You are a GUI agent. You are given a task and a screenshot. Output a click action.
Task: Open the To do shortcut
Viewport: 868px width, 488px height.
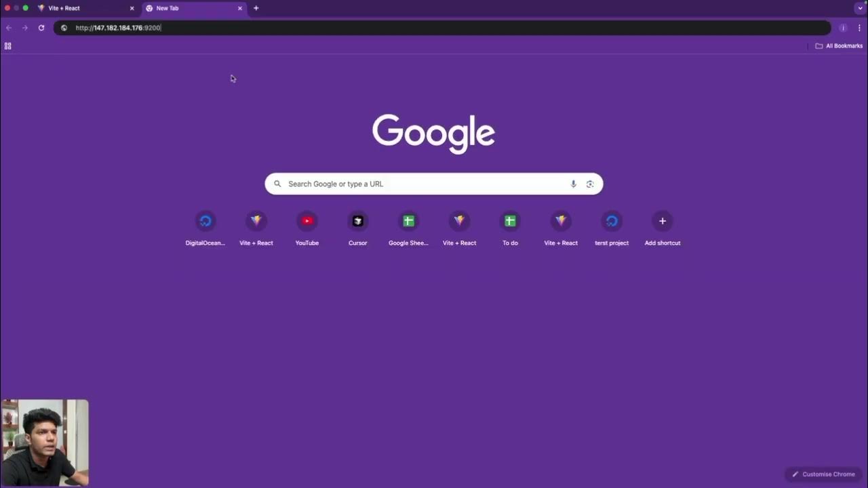510,228
